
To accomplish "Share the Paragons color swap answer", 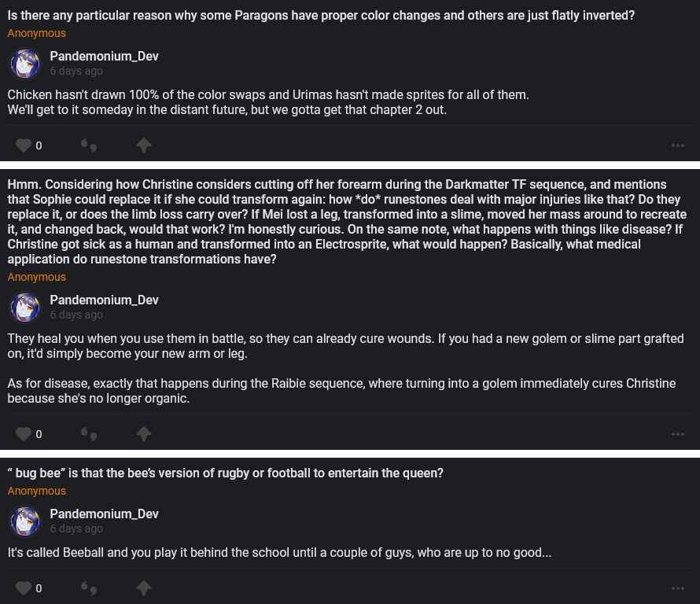I will coord(143,145).
